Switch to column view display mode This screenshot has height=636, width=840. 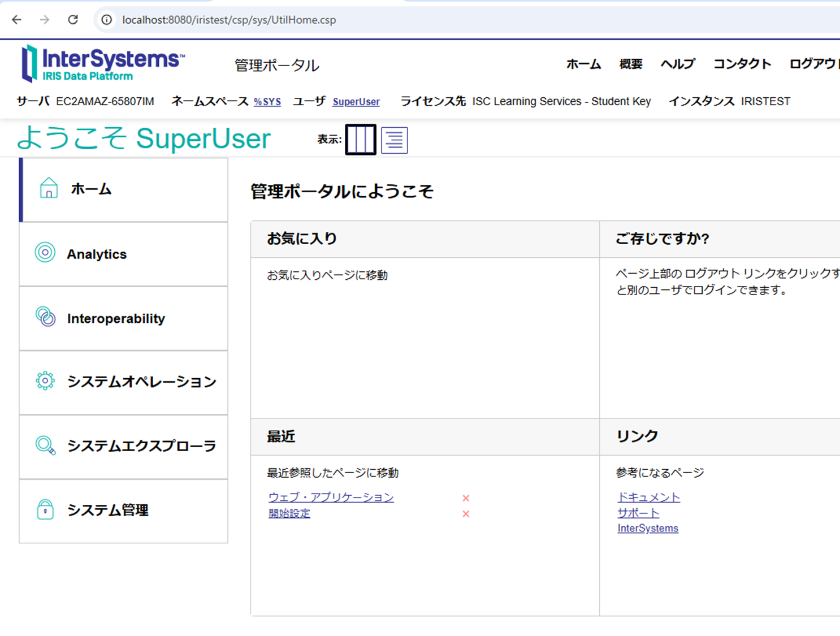(360, 139)
